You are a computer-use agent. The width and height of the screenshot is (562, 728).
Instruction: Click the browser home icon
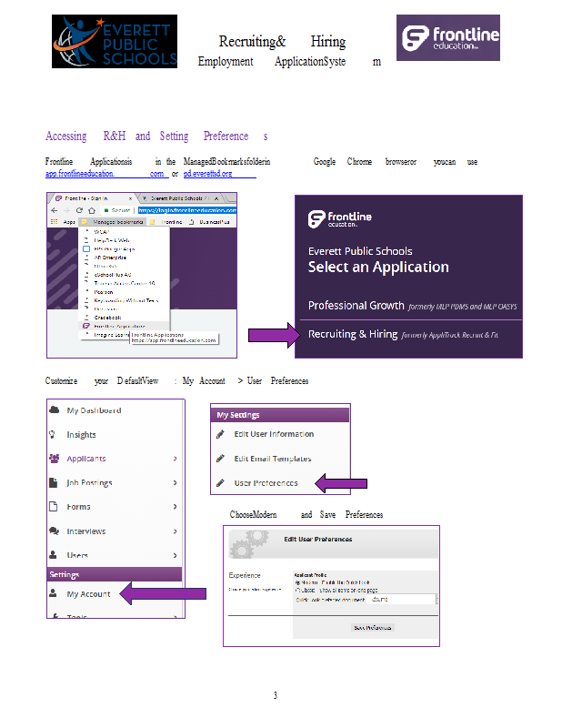pyautogui.click(x=92, y=211)
